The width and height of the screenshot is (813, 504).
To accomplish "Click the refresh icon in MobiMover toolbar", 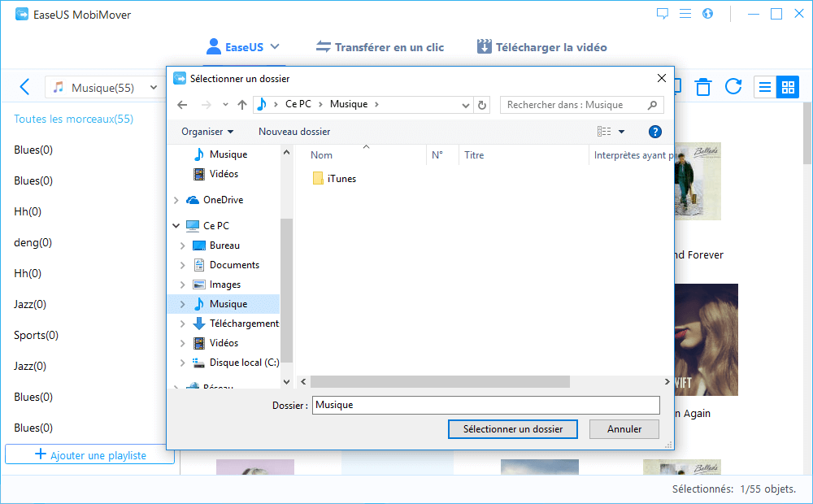I will pos(733,87).
